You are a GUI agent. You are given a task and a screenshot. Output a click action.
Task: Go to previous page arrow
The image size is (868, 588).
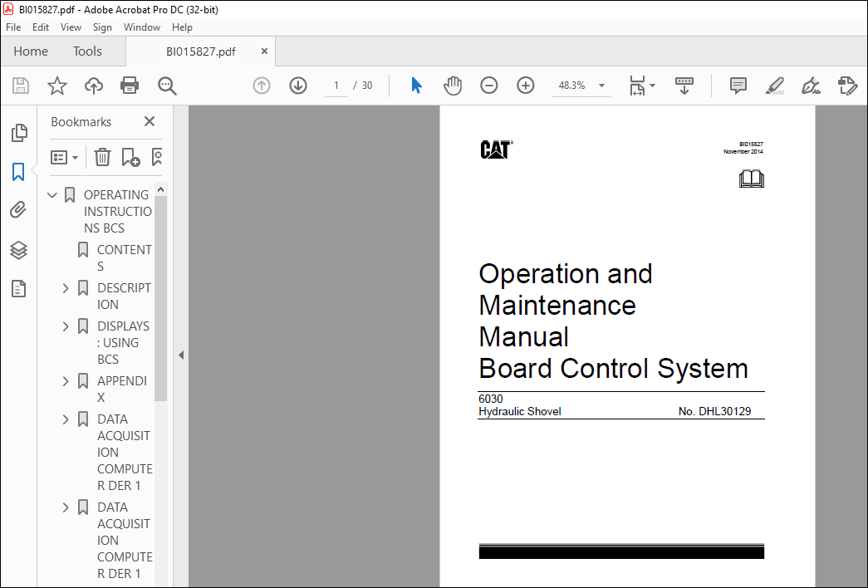point(262,86)
